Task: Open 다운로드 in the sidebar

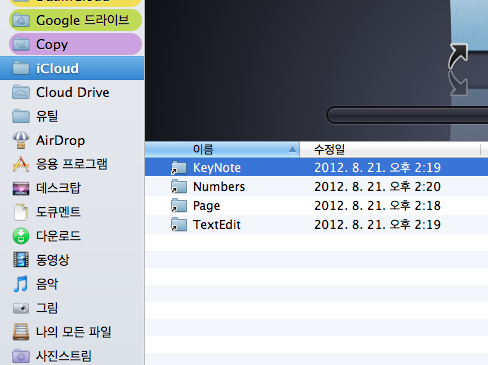Action: 72,236
